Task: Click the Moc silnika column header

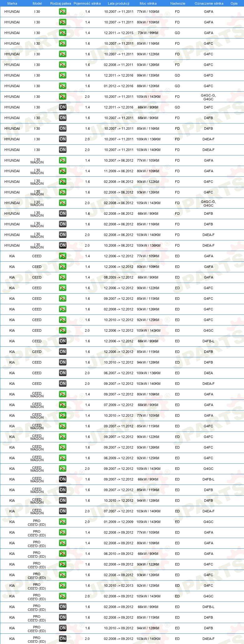Action: coord(148,3)
